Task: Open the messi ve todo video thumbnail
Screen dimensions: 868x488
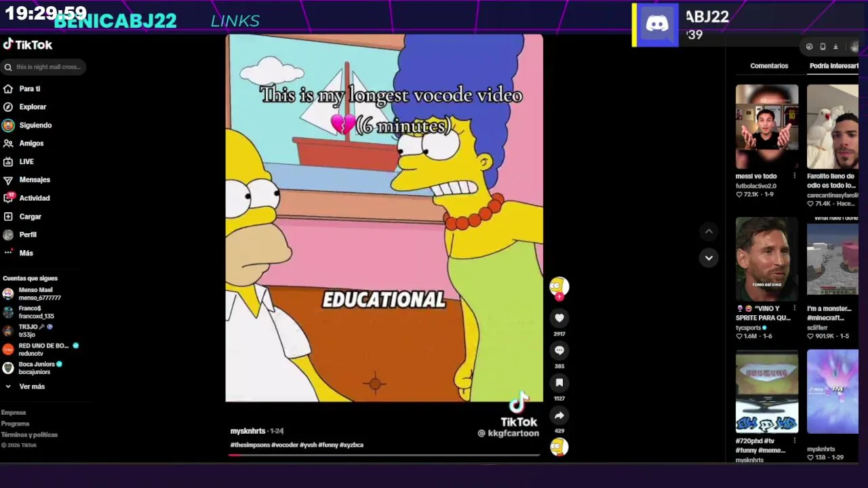Action: coord(767,127)
